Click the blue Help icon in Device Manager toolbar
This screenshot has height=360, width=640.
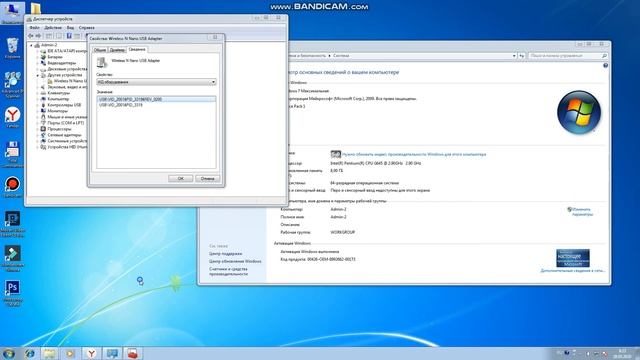tap(69, 36)
